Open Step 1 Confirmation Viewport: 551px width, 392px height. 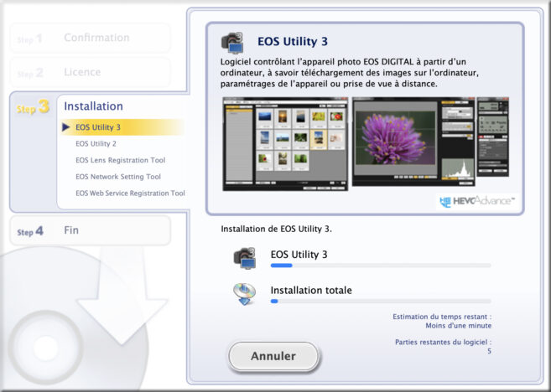[x=91, y=38]
